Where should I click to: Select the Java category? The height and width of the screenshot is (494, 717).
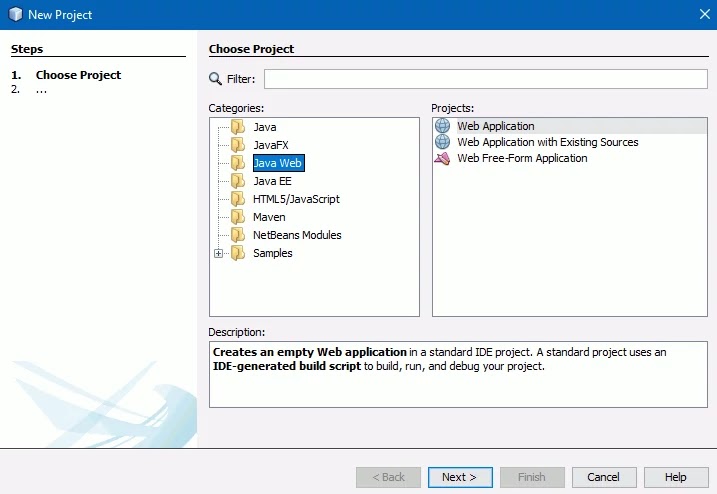[x=265, y=127]
